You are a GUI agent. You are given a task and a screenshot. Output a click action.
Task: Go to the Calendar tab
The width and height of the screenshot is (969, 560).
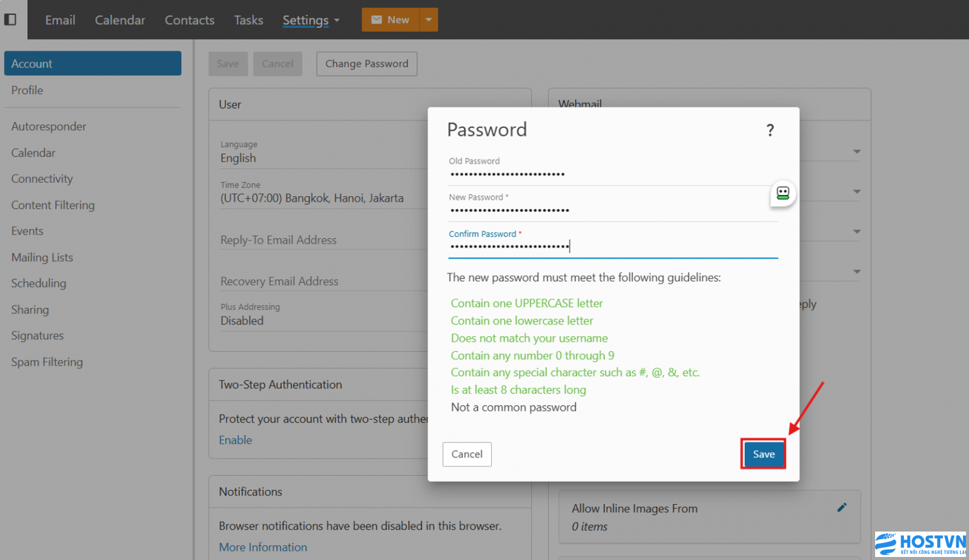pyautogui.click(x=120, y=20)
